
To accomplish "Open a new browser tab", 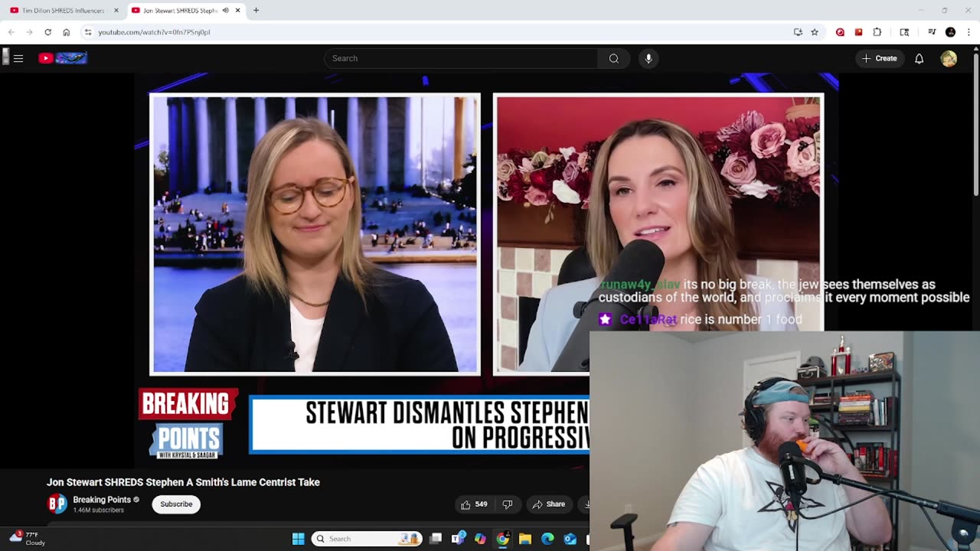I will click(x=256, y=11).
